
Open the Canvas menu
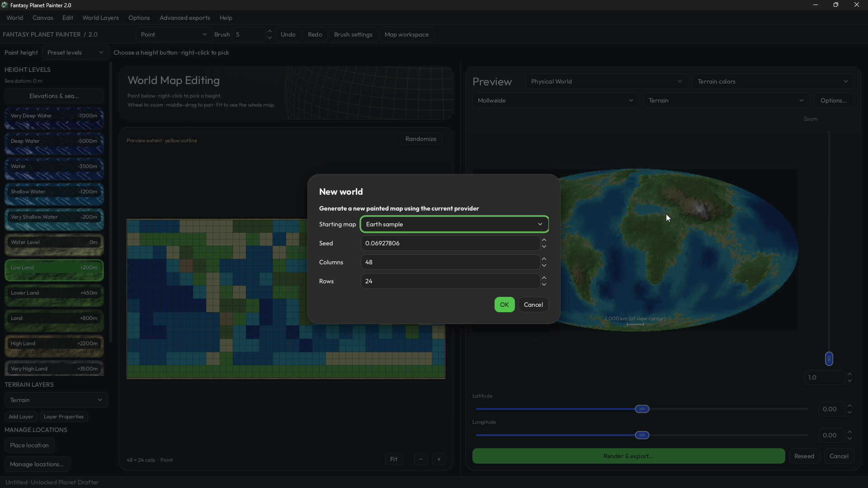click(x=43, y=18)
